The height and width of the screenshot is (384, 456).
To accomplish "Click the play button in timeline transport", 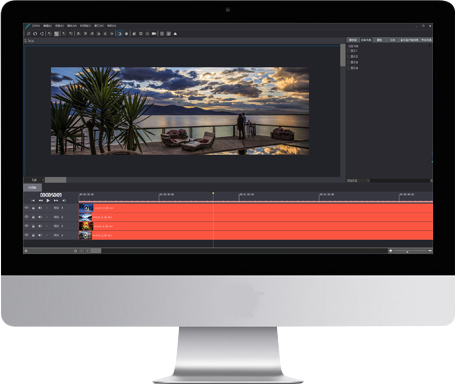I will tap(48, 200).
